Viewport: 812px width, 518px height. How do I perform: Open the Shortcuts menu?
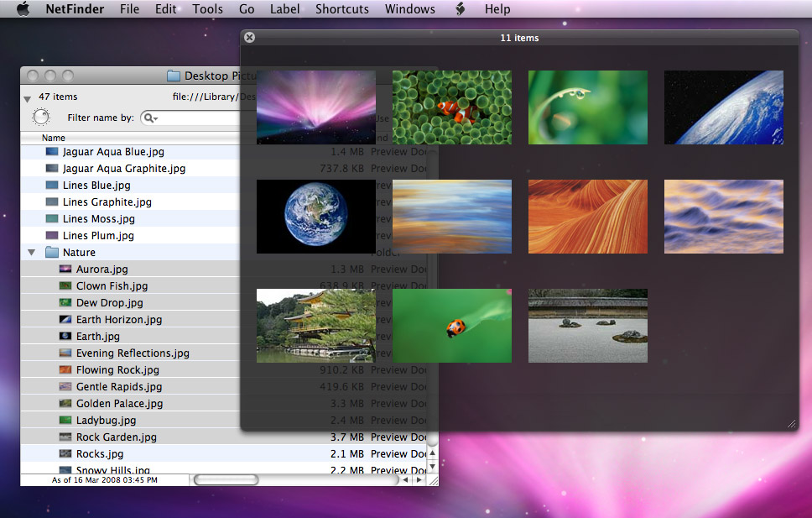point(341,9)
